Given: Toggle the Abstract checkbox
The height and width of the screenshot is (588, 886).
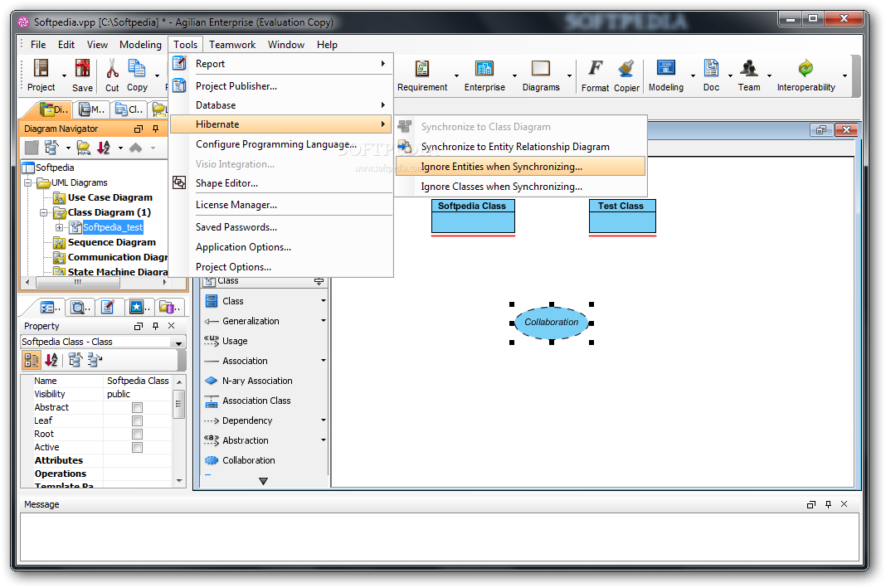Looking at the screenshot, I should click(137, 407).
